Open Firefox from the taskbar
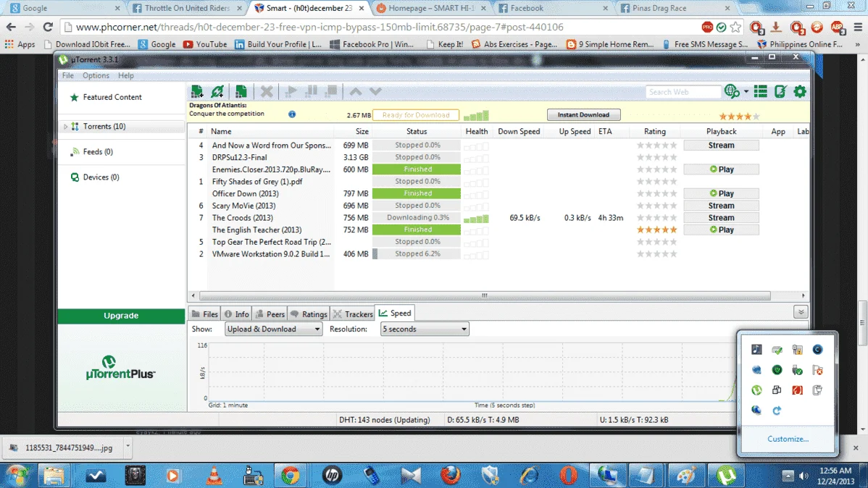This screenshot has width=868, height=488. click(x=450, y=475)
